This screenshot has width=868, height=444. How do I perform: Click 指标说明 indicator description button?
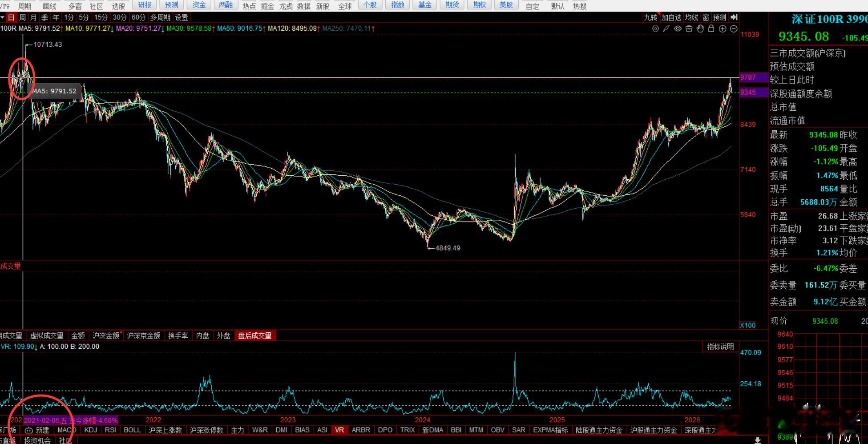pyautogui.click(x=720, y=347)
